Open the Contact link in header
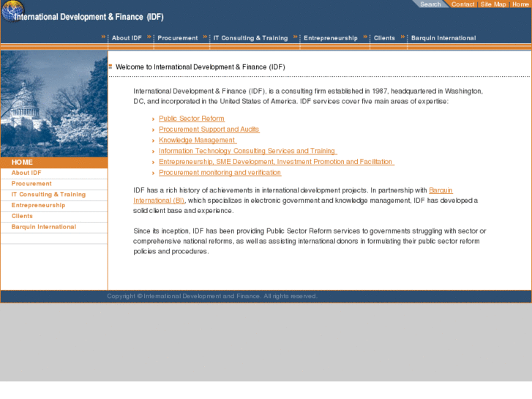The image size is (532, 399). [x=462, y=4]
